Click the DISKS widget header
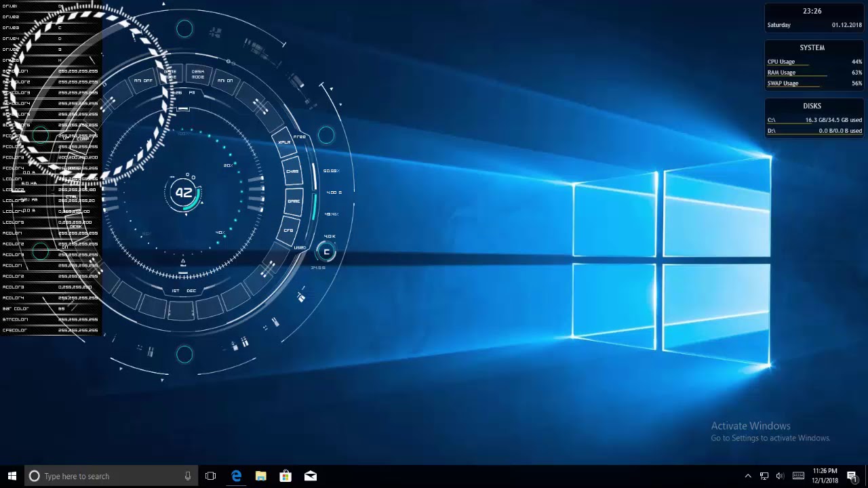Viewport: 868px width, 488px height. (x=812, y=106)
